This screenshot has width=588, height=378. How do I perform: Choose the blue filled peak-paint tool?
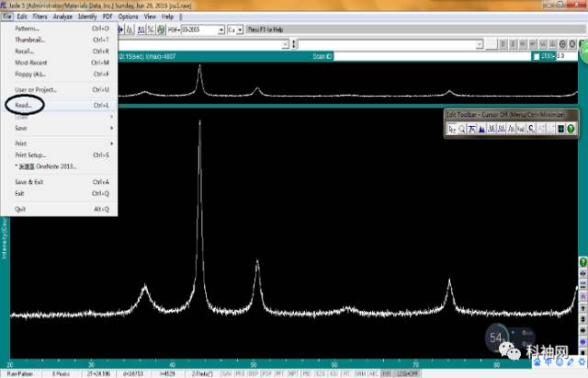click(x=481, y=129)
